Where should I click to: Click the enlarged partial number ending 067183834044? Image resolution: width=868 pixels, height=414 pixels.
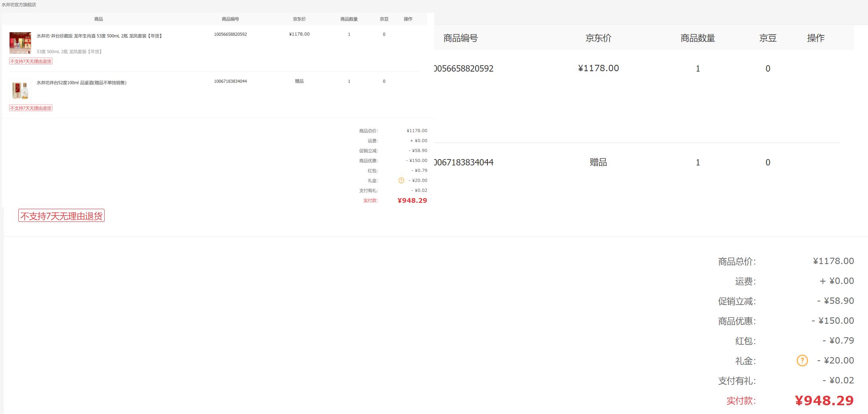click(x=464, y=162)
